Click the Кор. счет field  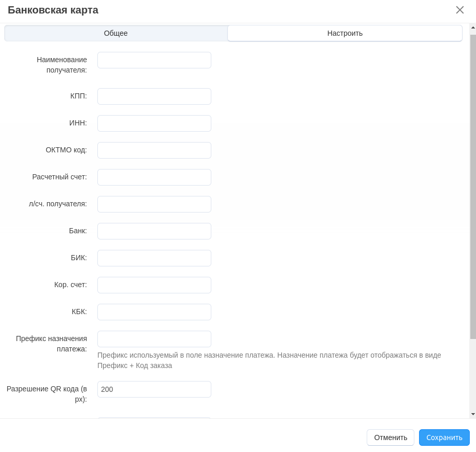154,285
